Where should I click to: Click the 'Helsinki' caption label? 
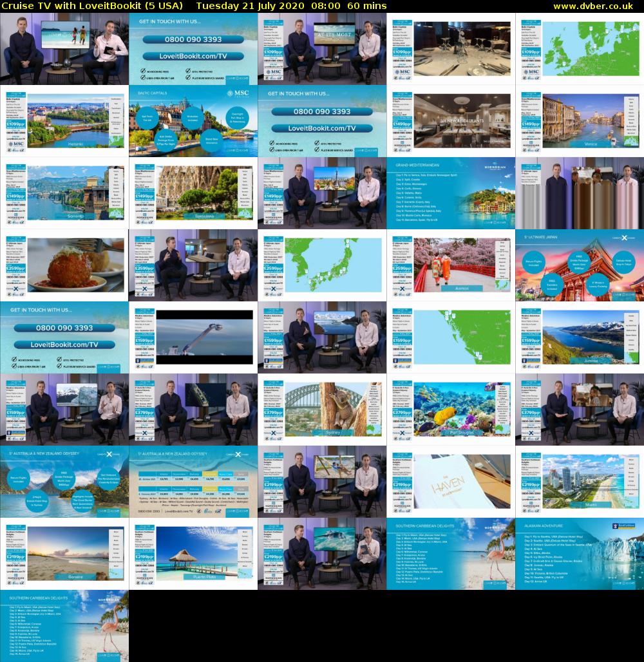coord(75,144)
